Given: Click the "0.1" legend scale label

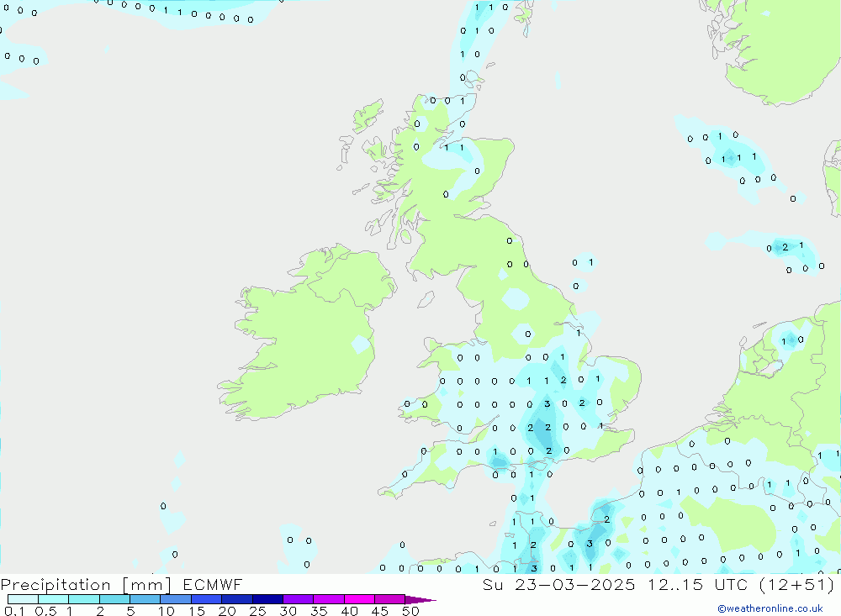Looking at the screenshot, I should 14,611.
